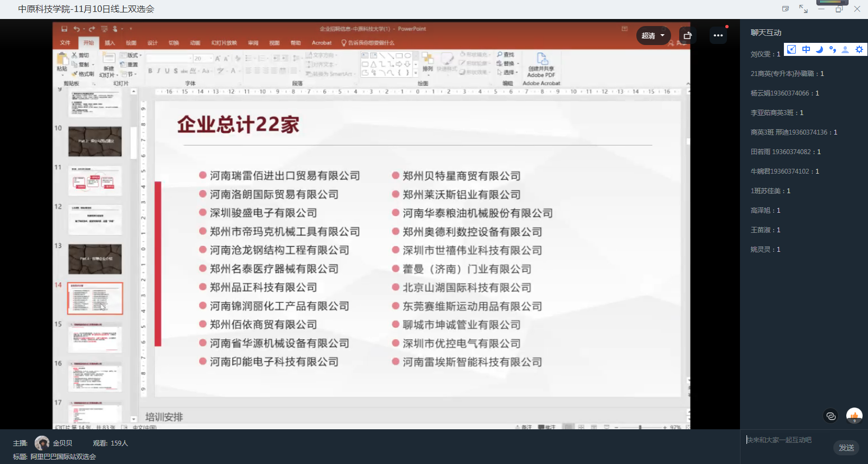Toggle the moon night mode icon
Image resolution: width=868 pixels, height=464 pixels.
click(x=819, y=49)
